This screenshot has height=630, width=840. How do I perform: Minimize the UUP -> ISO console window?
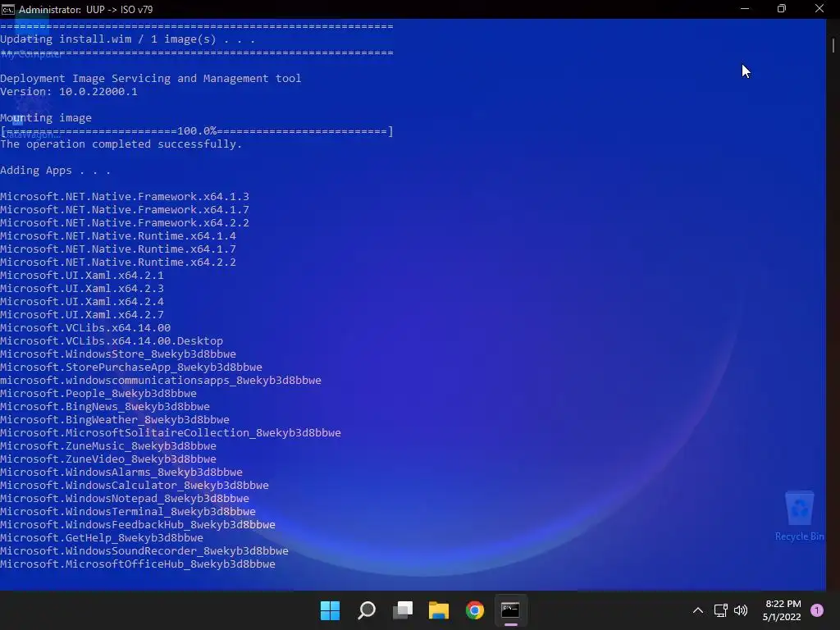pos(745,8)
